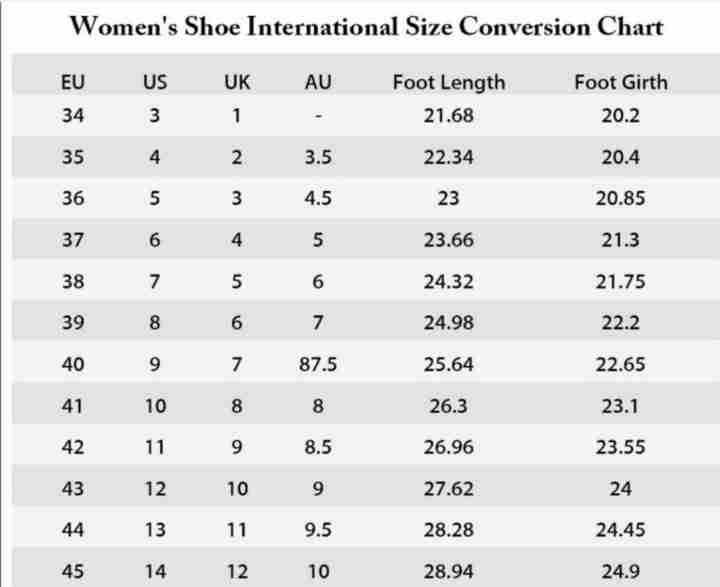The image size is (720, 587).
Task: Select the US size 14 cell
Action: (155, 572)
